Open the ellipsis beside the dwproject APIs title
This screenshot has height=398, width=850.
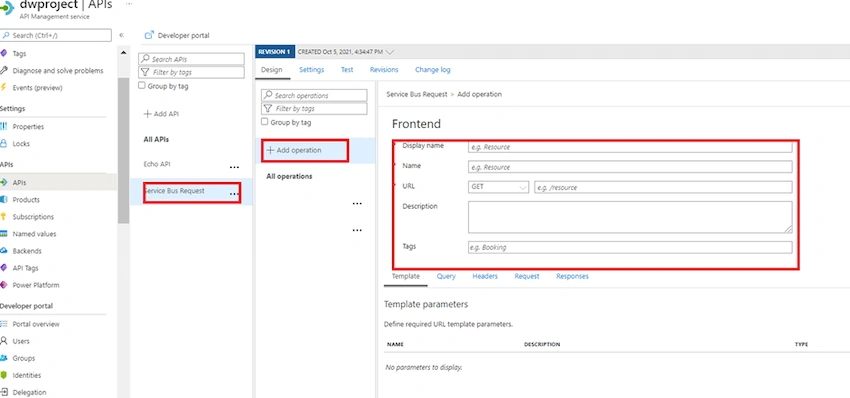(x=128, y=3)
